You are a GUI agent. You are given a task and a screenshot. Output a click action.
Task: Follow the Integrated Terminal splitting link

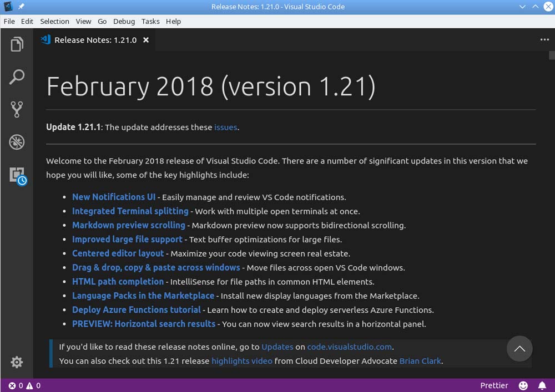pyautogui.click(x=130, y=211)
